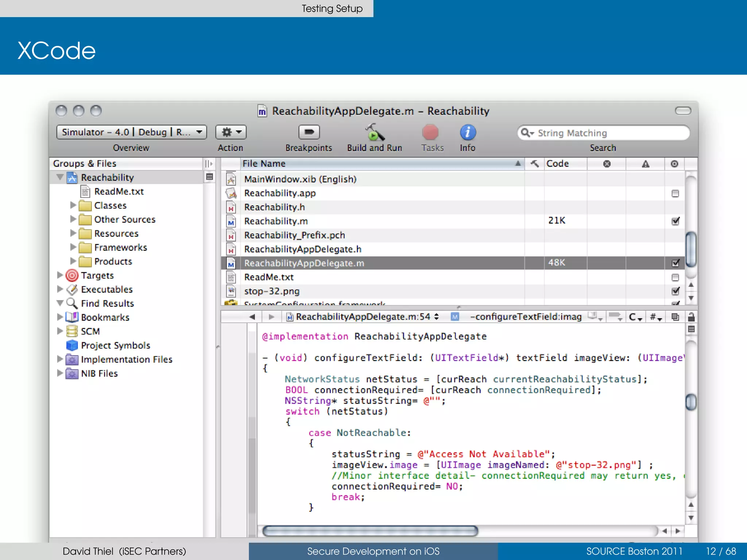Select the SCM database icon
The height and width of the screenshot is (560, 747).
(x=72, y=331)
